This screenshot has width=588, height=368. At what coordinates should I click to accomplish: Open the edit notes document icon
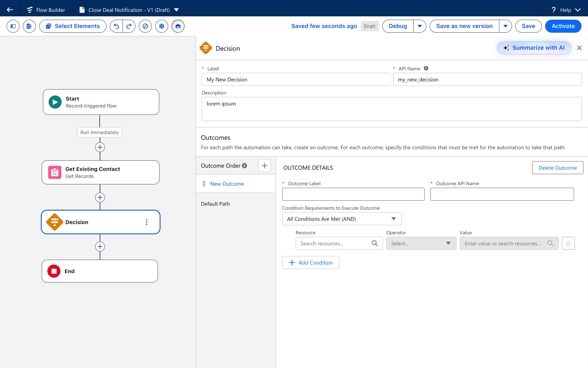pyautogui.click(x=29, y=26)
